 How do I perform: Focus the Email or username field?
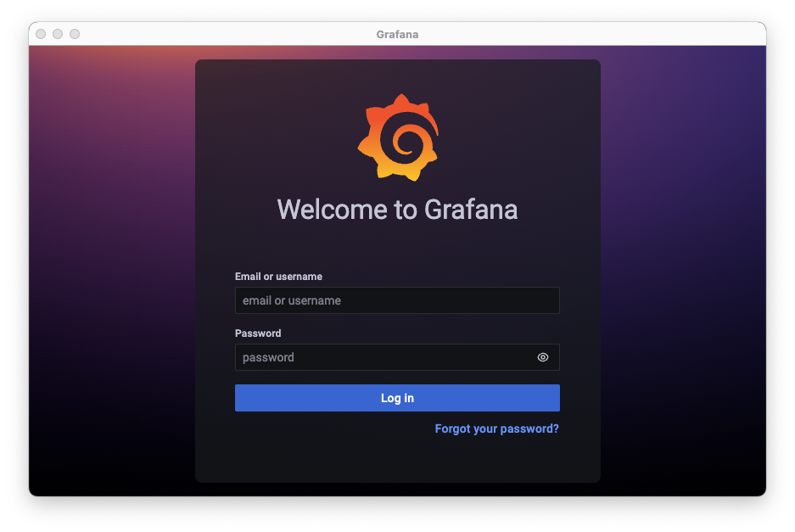(x=397, y=300)
